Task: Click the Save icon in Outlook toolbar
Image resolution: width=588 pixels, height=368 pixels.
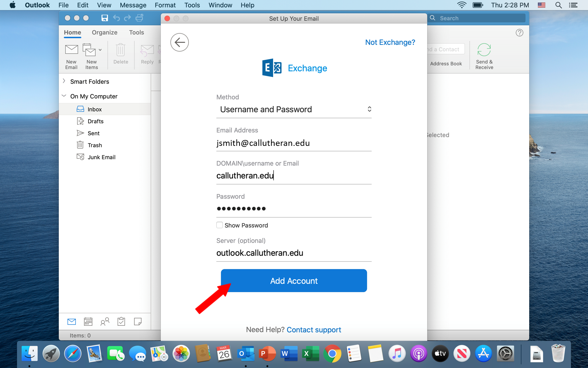Action: tap(105, 18)
